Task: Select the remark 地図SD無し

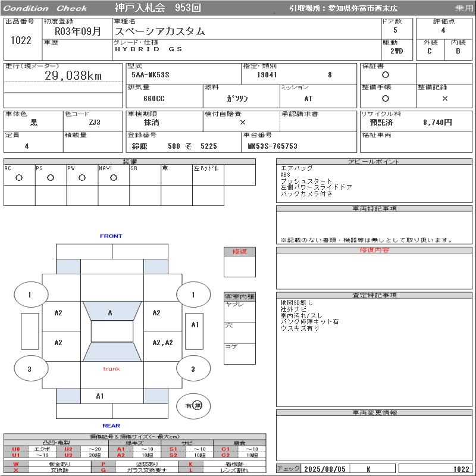Action: pos(296,303)
